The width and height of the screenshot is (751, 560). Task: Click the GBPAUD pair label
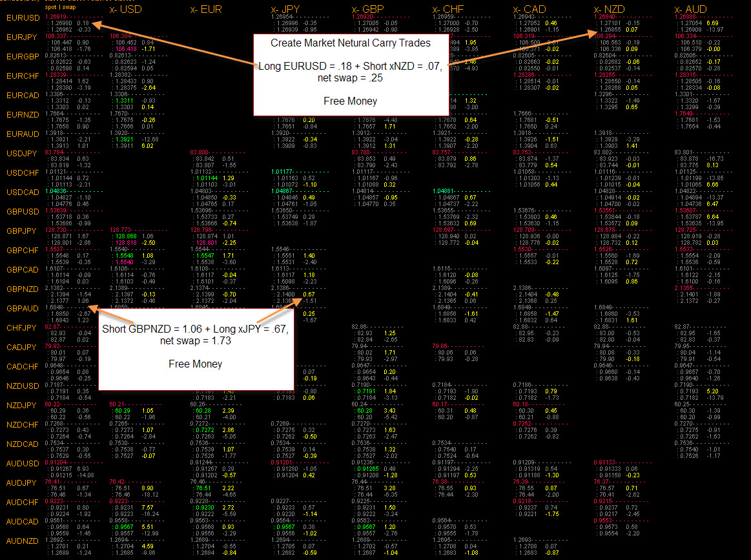[x=23, y=309]
